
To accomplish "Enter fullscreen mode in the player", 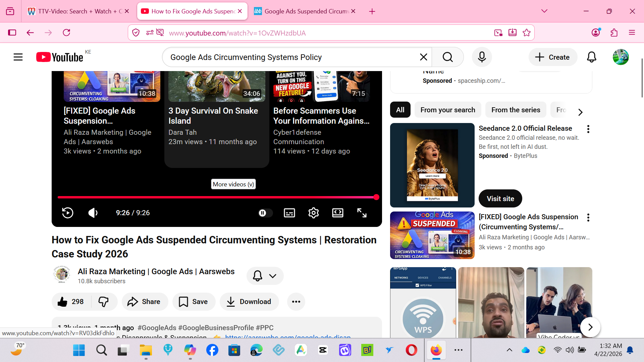I will pyautogui.click(x=362, y=213).
